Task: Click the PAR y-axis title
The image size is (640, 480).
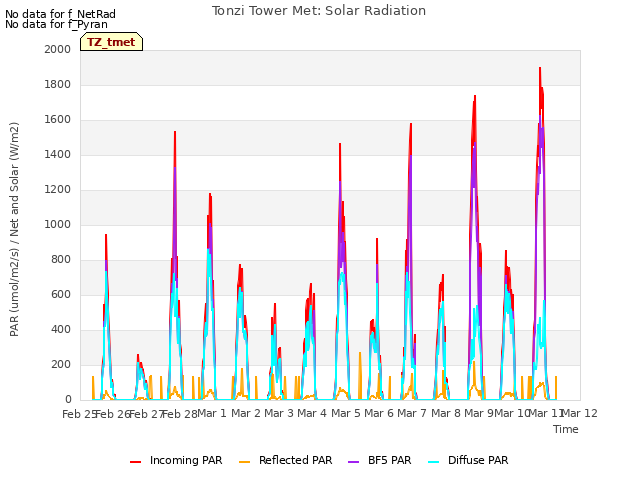Action: (x=14, y=229)
